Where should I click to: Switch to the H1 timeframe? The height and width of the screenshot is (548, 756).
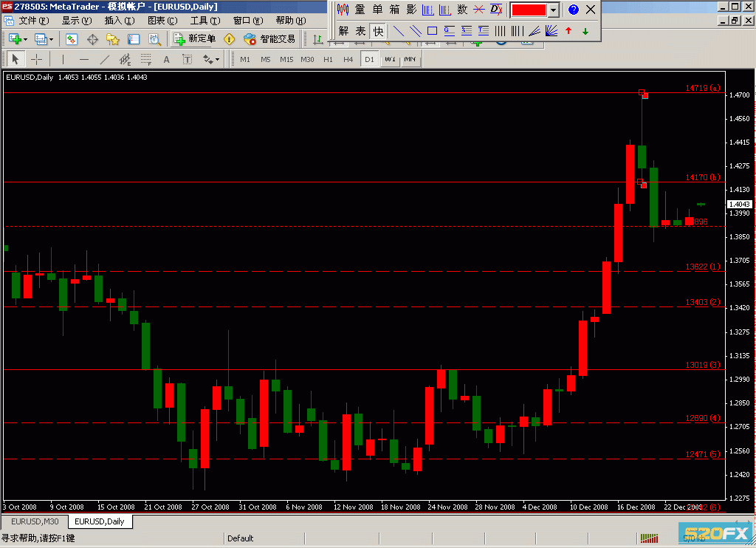click(328, 59)
